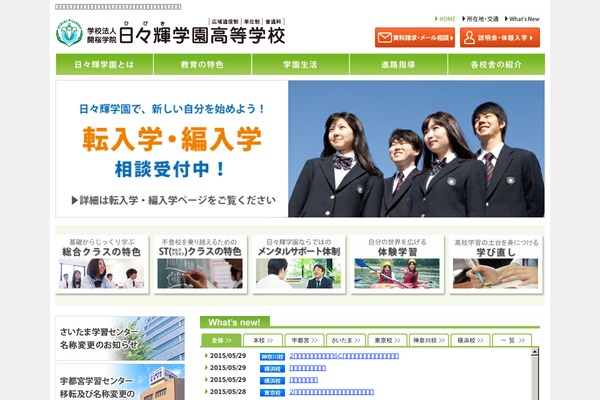
Task: Open 体験学習 card
Action: click(397, 264)
